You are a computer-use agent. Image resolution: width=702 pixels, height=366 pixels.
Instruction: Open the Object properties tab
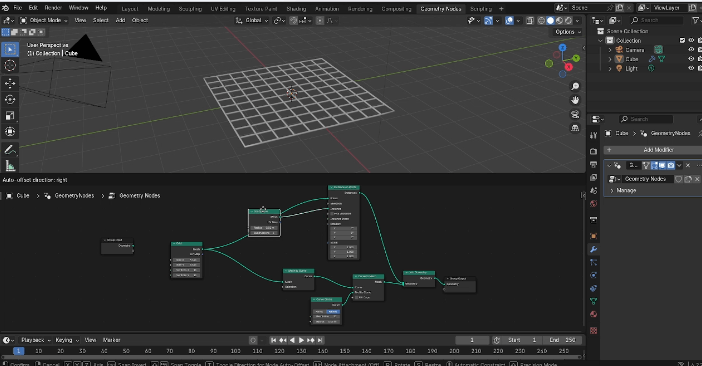tap(594, 236)
